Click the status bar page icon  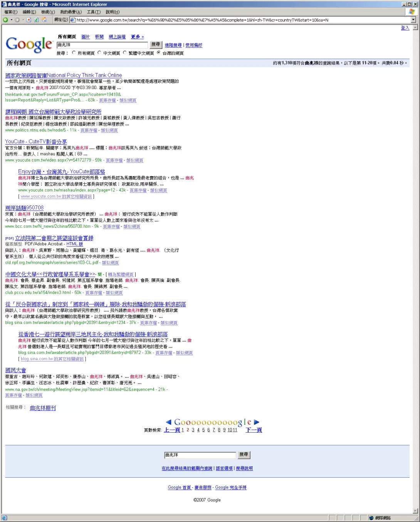(5, 518)
